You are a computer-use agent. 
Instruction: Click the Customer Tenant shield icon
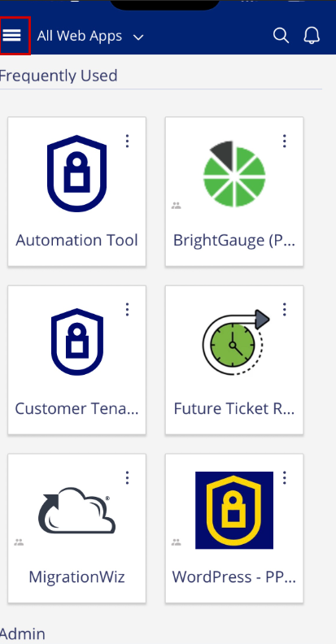coord(76,342)
